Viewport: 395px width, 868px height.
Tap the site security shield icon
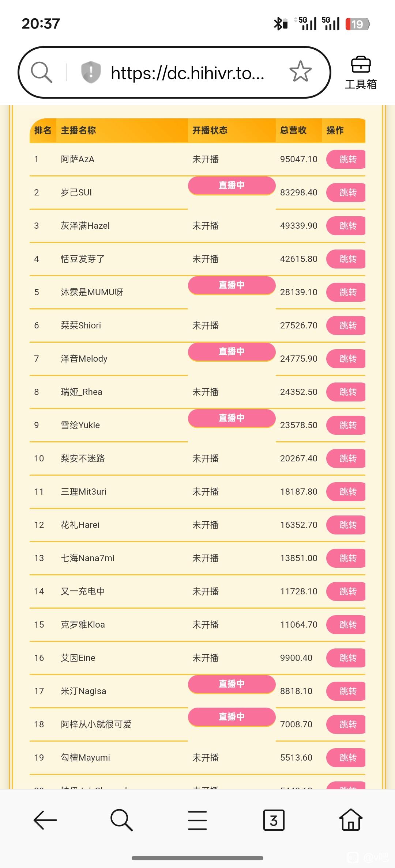(90, 72)
